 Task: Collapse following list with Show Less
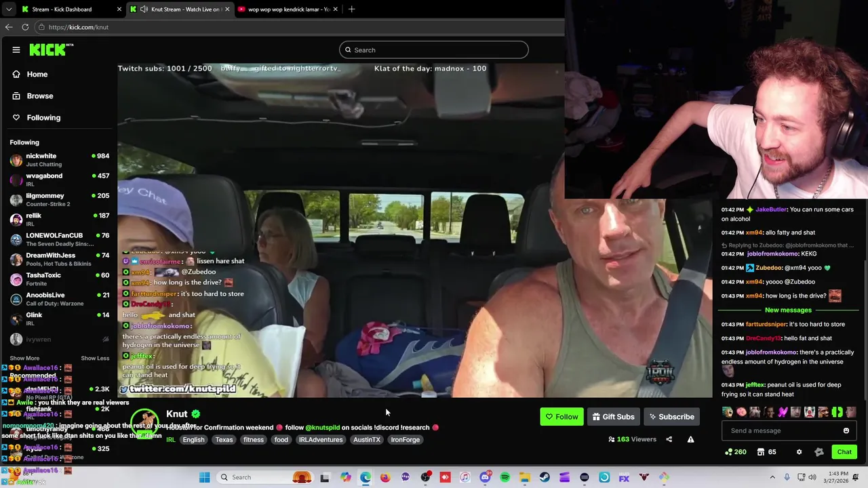coord(95,358)
